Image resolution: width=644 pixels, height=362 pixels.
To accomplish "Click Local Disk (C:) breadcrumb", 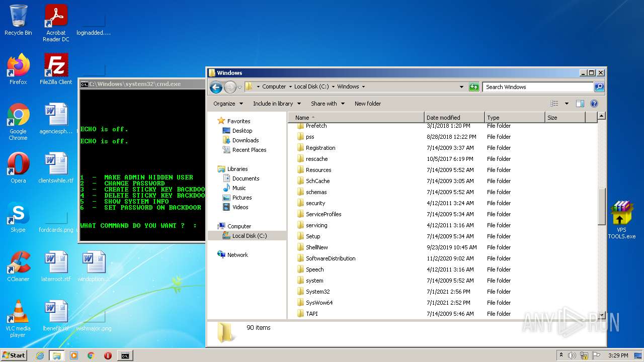I will [x=311, y=86].
